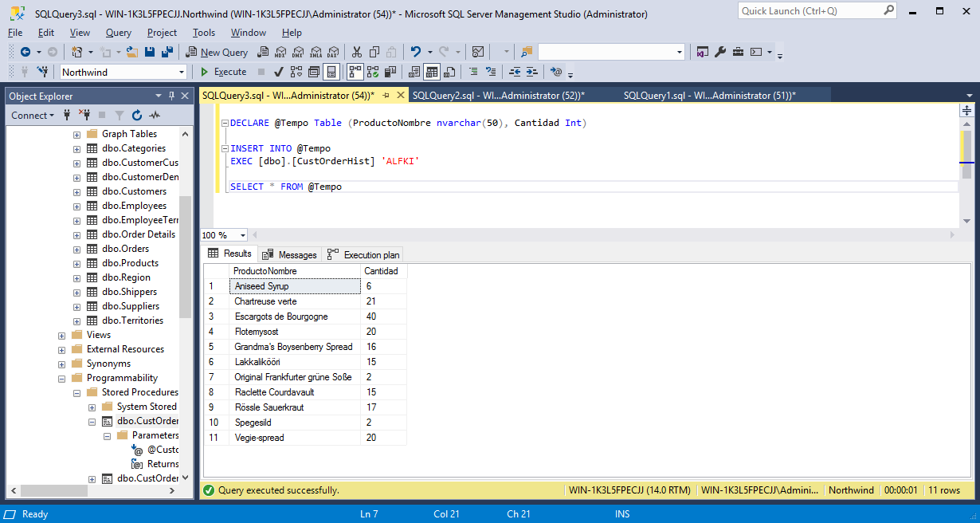Collapse the Stored Procedures folder node
Viewport: 980px width, 523px height.
[x=76, y=392]
